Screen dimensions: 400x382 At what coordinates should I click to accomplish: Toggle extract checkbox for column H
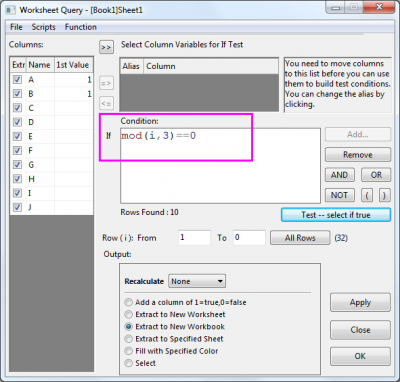(x=17, y=179)
